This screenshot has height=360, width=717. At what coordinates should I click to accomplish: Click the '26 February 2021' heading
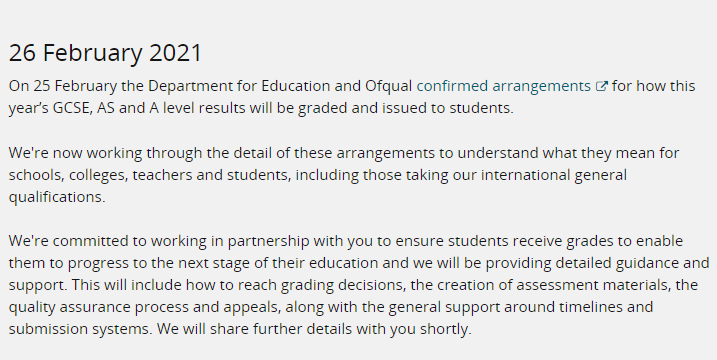point(105,53)
